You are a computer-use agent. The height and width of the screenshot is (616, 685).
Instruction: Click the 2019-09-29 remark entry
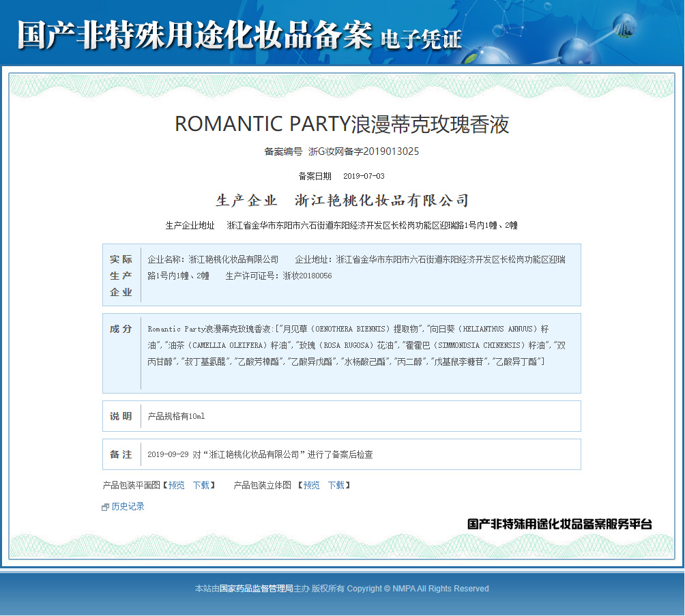(x=261, y=454)
